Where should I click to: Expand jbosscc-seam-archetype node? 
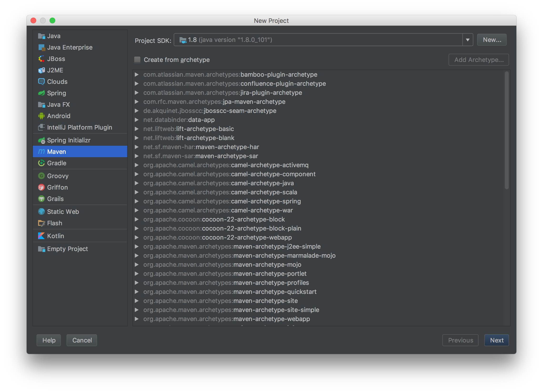pos(136,111)
